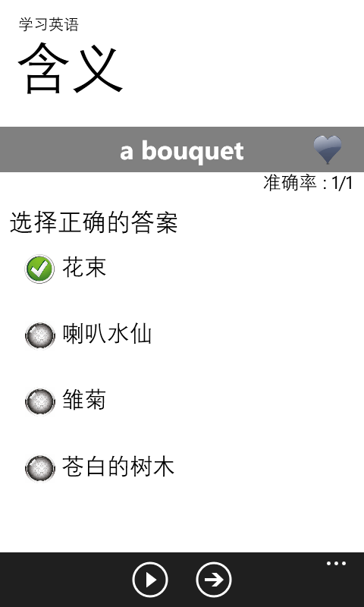
Task: Play the word pronunciation
Action: click(150, 580)
